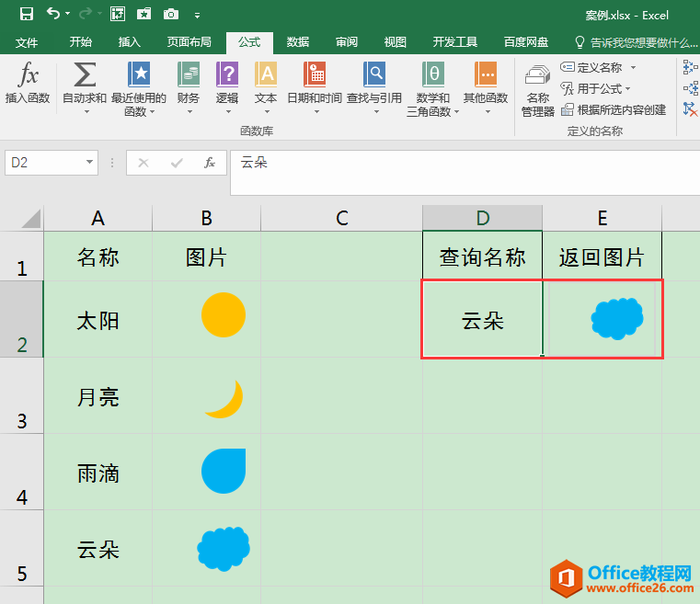
Task: Open the Name Manager (名称管理器)
Action: (x=538, y=89)
